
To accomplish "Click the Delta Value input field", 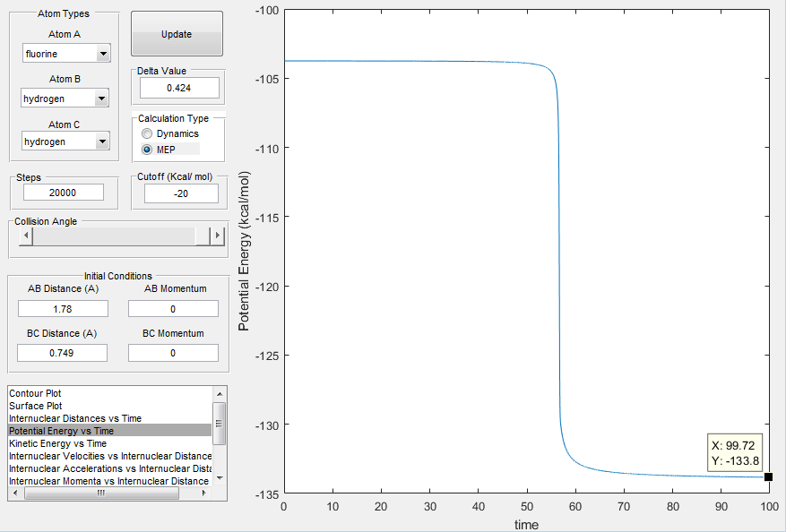I will click(x=179, y=88).
